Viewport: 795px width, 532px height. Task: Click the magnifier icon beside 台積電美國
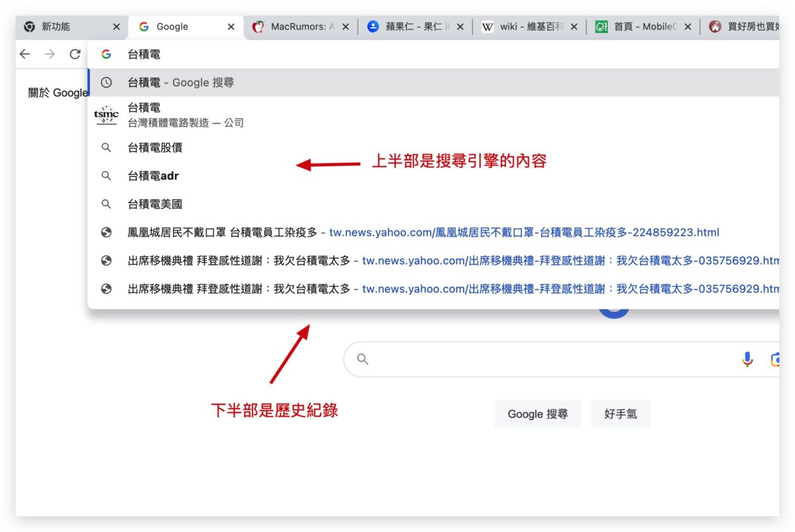pyautogui.click(x=106, y=204)
